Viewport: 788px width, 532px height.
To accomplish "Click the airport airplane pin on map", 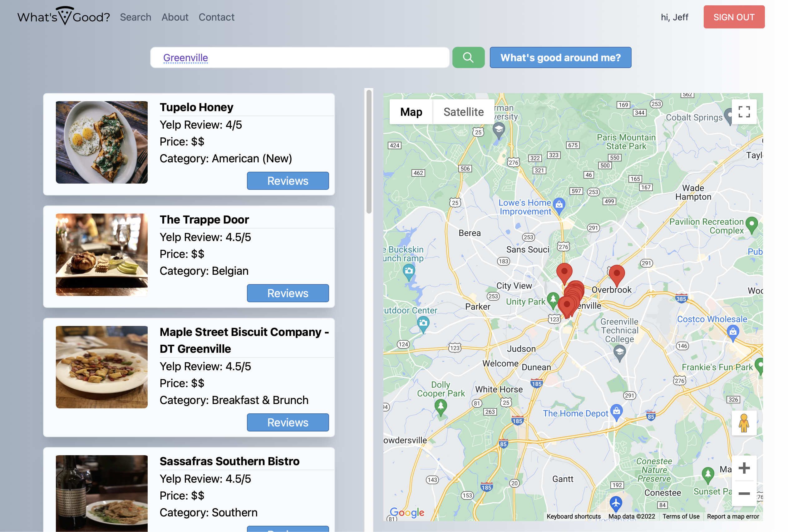I will click(x=616, y=504).
